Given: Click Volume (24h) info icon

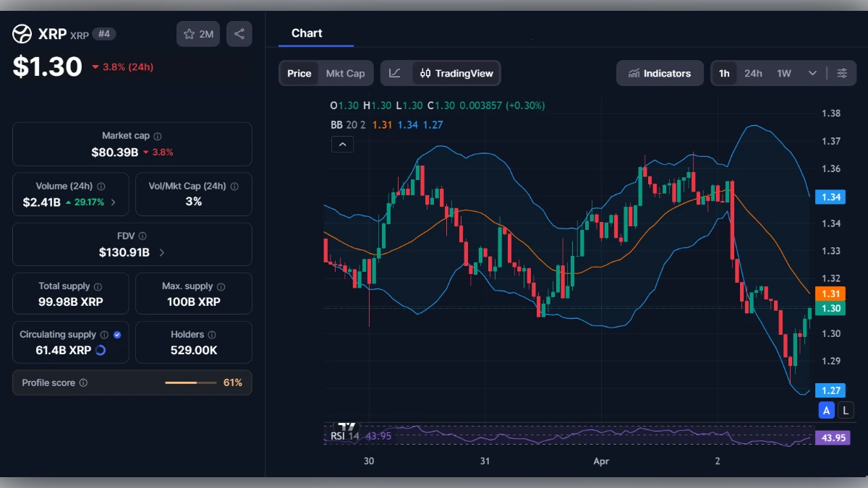Looking at the screenshot, I should (101, 187).
